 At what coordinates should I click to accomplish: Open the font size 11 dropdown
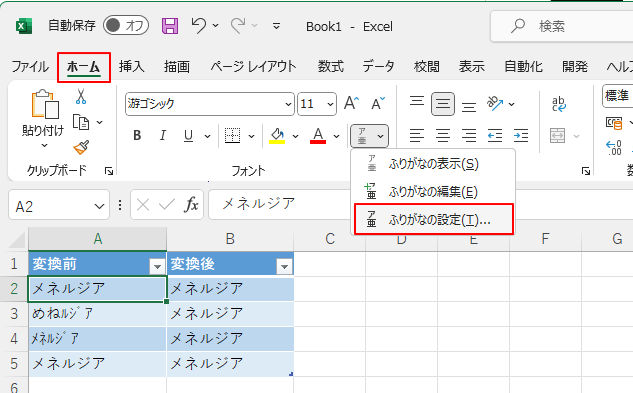[330, 104]
